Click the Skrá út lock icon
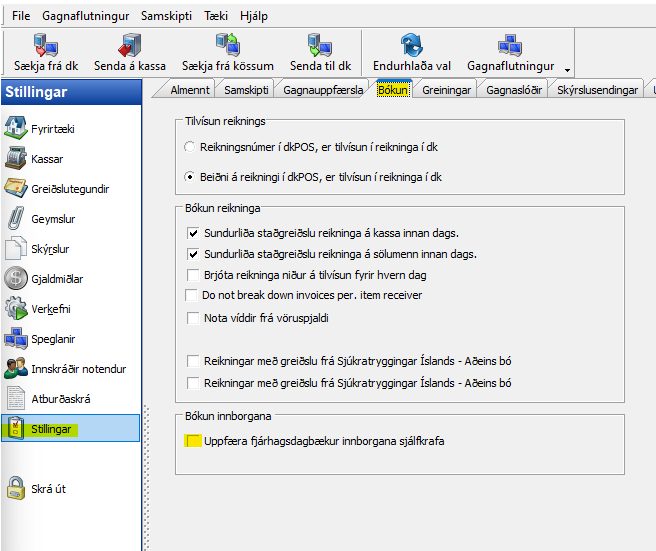 (x=16, y=489)
